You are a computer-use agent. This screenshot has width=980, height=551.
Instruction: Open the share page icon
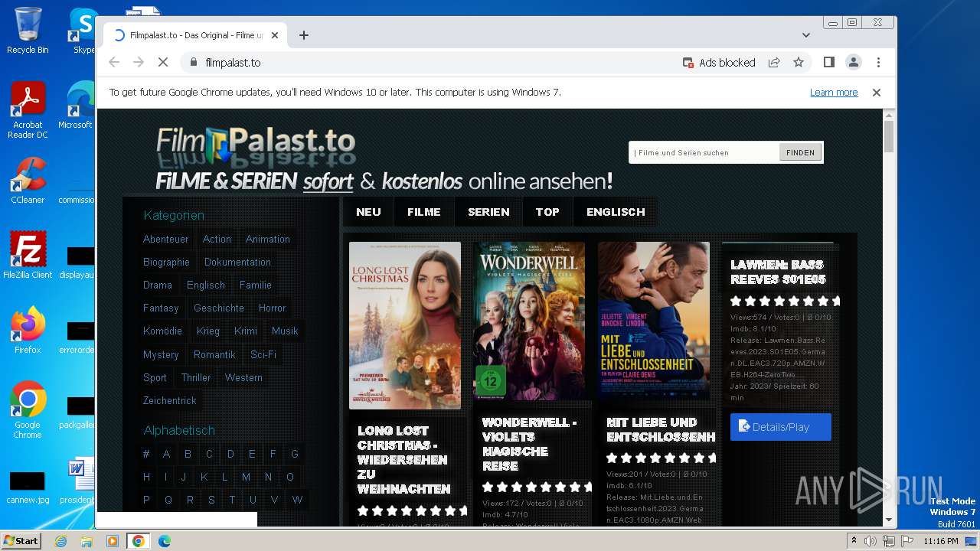[x=774, y=63]
